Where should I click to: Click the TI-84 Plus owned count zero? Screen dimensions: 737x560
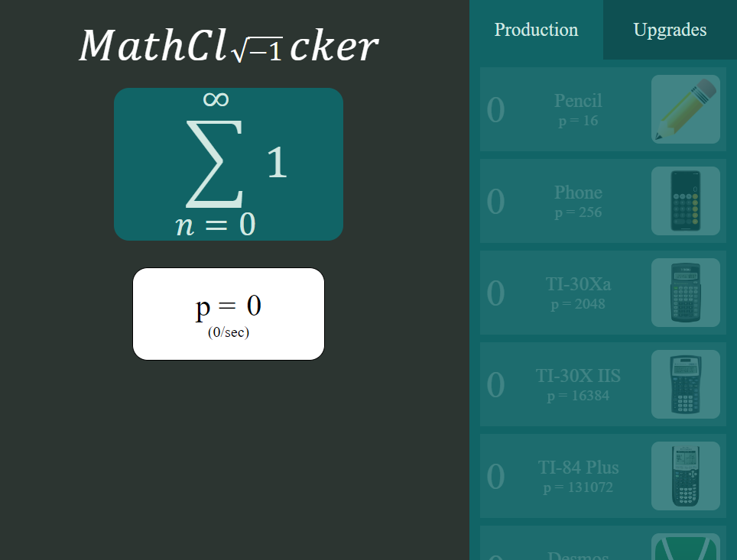[x=496, y=477]
